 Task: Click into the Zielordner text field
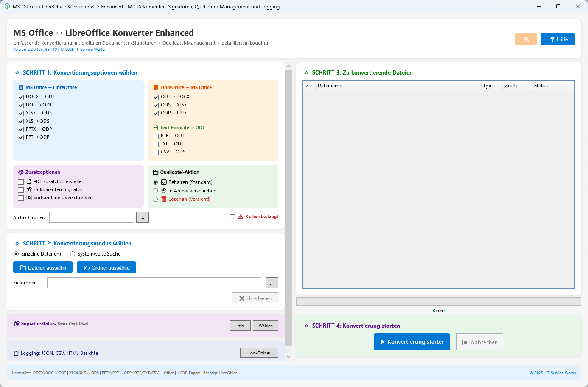pyautogui.click(x=154, y=283)
